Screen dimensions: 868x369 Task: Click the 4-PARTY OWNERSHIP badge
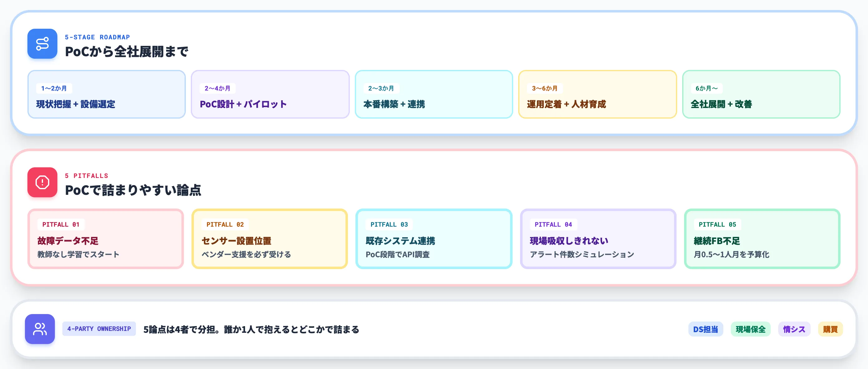(99, 329)
